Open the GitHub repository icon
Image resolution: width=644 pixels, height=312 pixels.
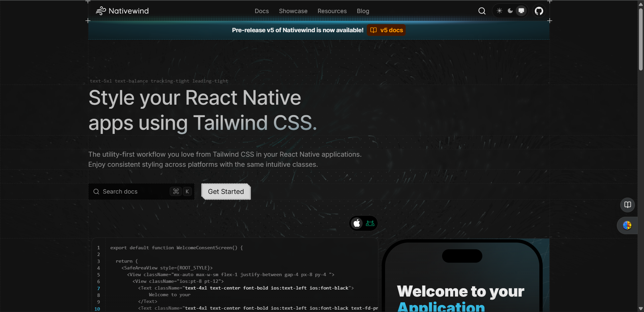[x=539, y=11]
